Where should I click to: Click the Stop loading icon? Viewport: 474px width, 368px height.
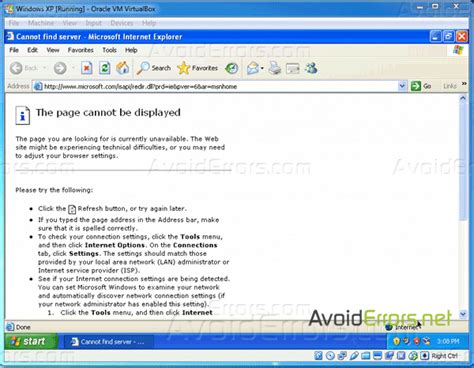pyautogui.click(x=86, y=68)
